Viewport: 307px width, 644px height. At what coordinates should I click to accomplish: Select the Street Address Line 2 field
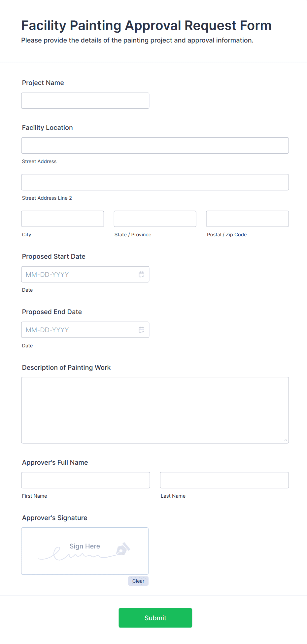155,182
